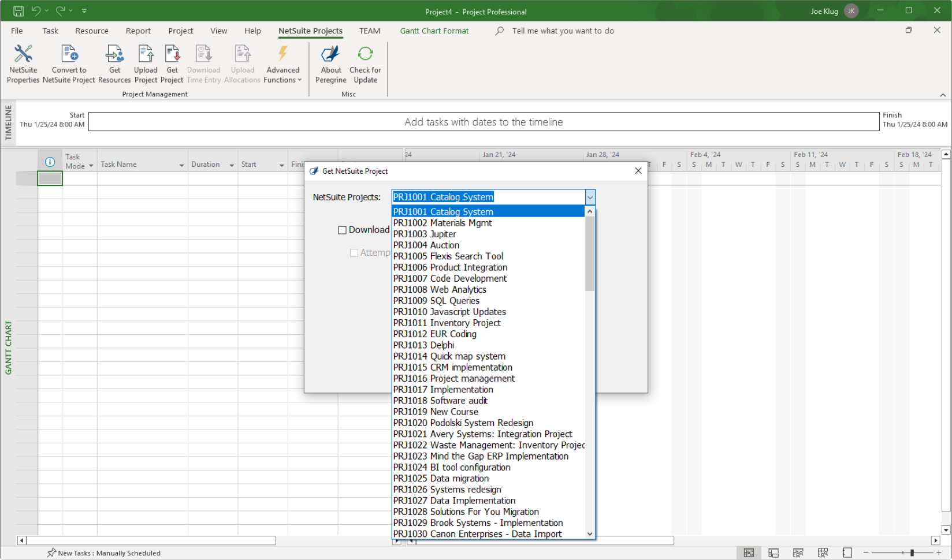Screen dimensions: 952x560
Task: Click the timeline Add tasks bar
Action: pos(484,122)
